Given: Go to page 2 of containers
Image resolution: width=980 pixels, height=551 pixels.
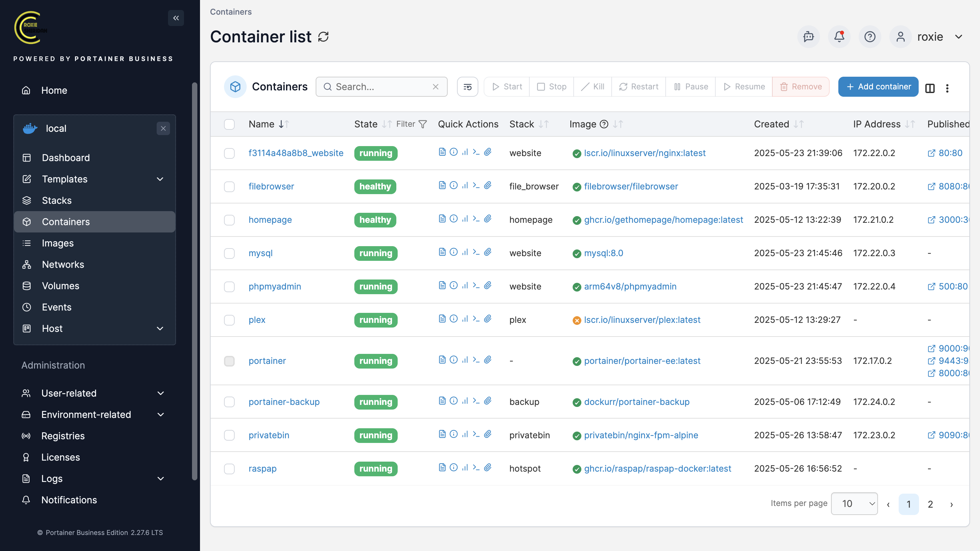Looking at the screenshot, I should pyautogui.click(x=930, y=504).
